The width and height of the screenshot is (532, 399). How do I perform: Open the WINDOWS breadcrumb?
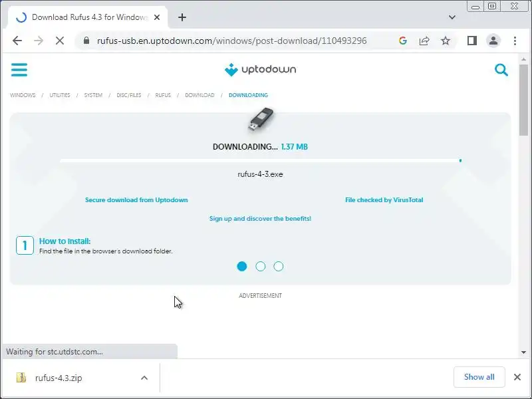coord(23,95)
